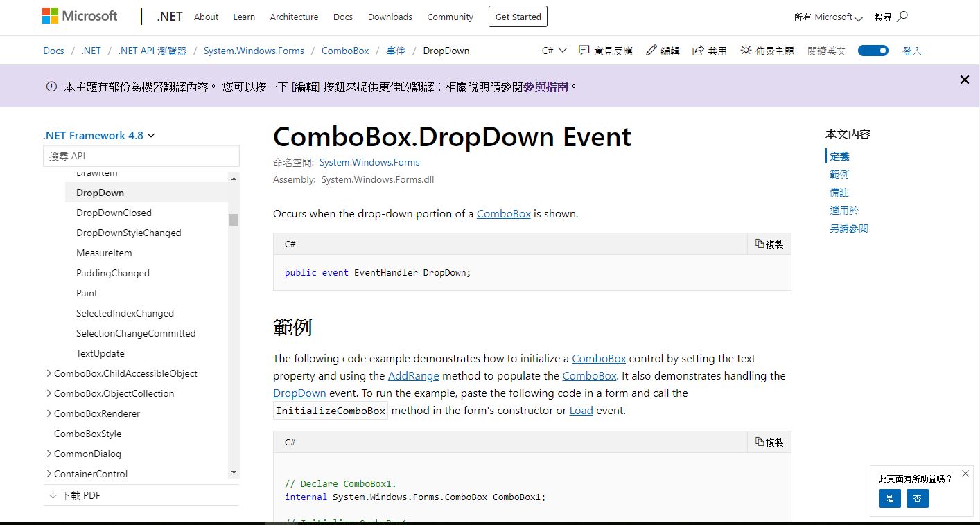Open the Docs menu item
980x525 pixels.
point(343,17)
